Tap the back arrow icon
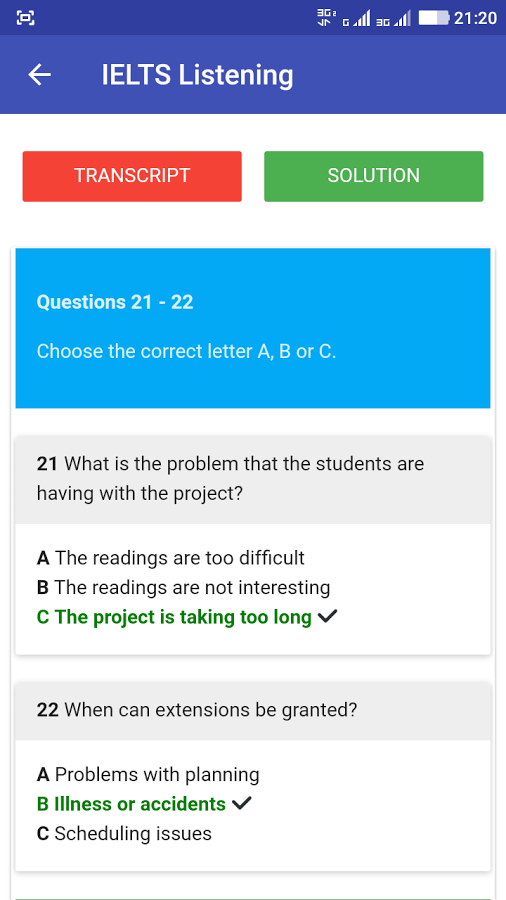This screenshot has width=506, height=900. (40, 75)
